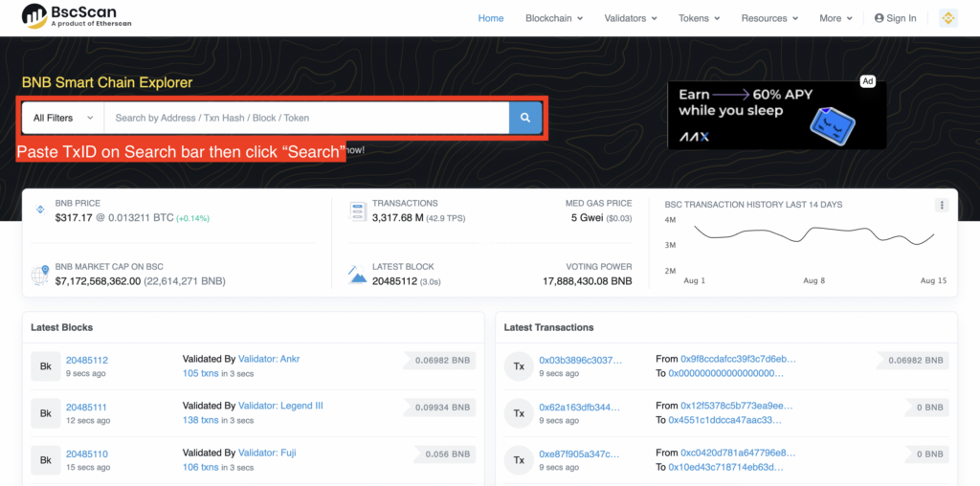The height and width of the screenshot is (486, 980).
Task: Click Tx icon for 0x62a163dfb344 transaction
Action: [x=519, y=413]
